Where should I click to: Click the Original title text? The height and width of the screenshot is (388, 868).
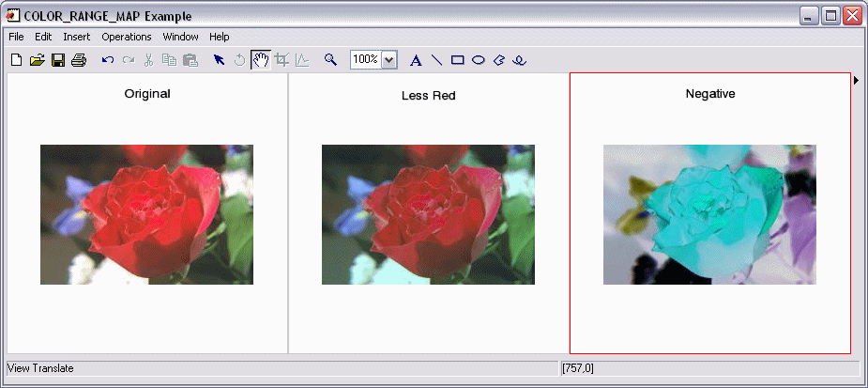point(147,94)
